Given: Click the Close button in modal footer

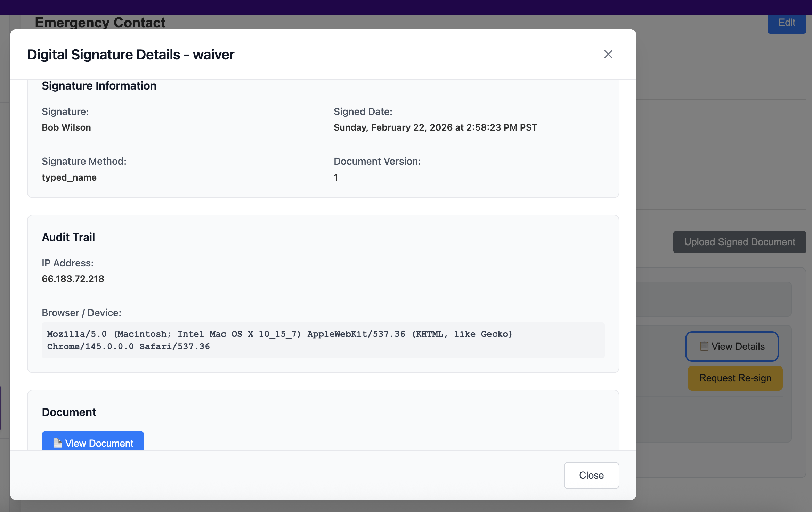Looking at the screenshot, I should (x=591, y=475).
